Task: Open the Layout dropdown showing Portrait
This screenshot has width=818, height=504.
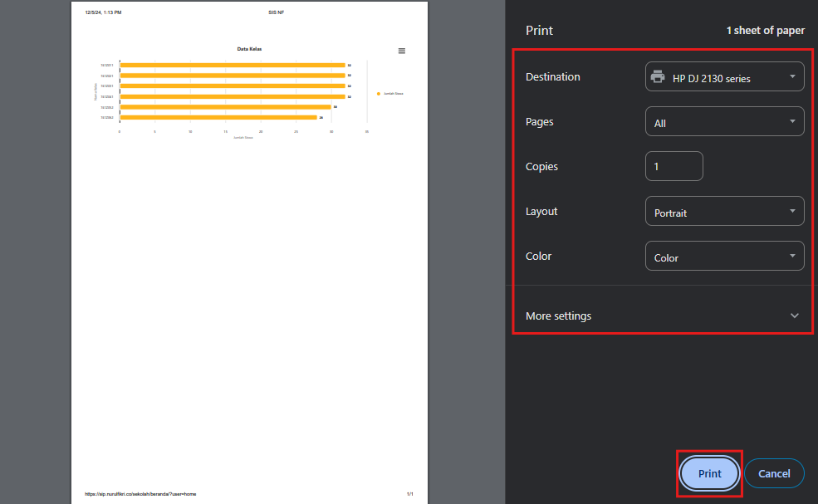Action: click(724, 212)
